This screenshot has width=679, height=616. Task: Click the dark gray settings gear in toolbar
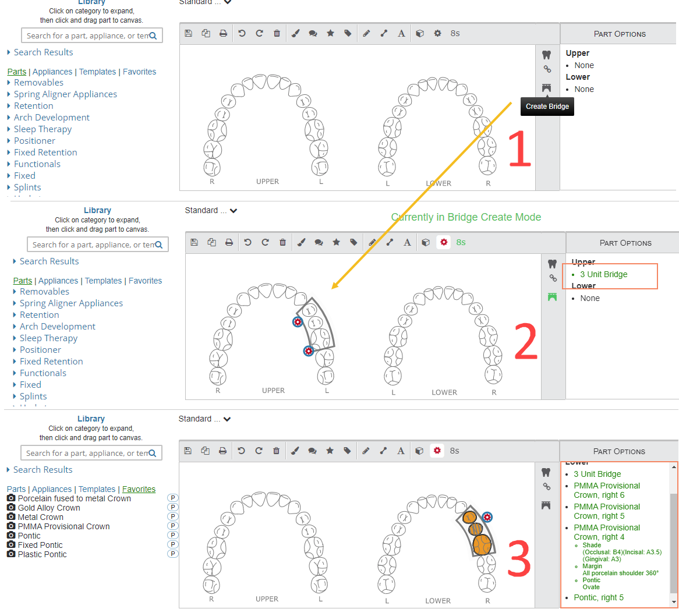[437, 33]
